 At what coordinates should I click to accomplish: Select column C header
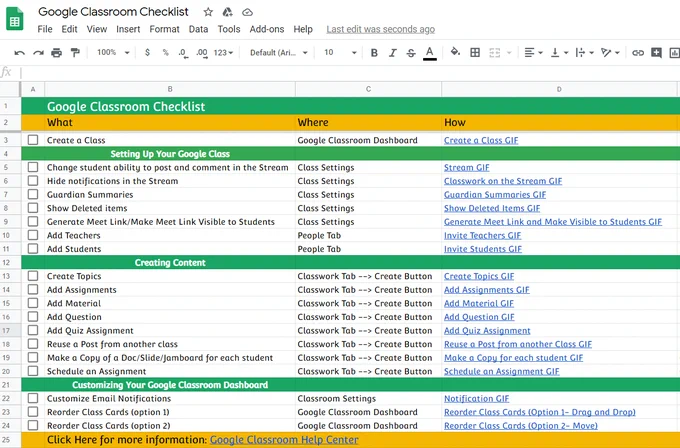pyautogui.click(x=368, y=89)
